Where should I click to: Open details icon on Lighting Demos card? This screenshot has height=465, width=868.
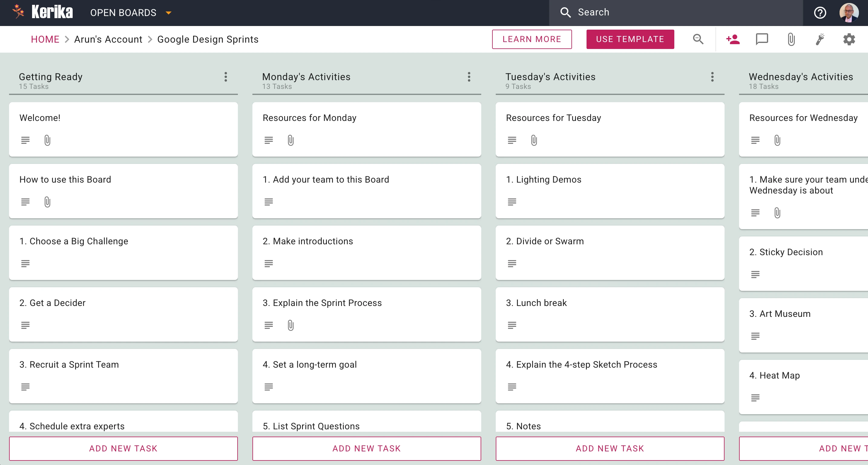pyautogui.click(x=512, y=202)
